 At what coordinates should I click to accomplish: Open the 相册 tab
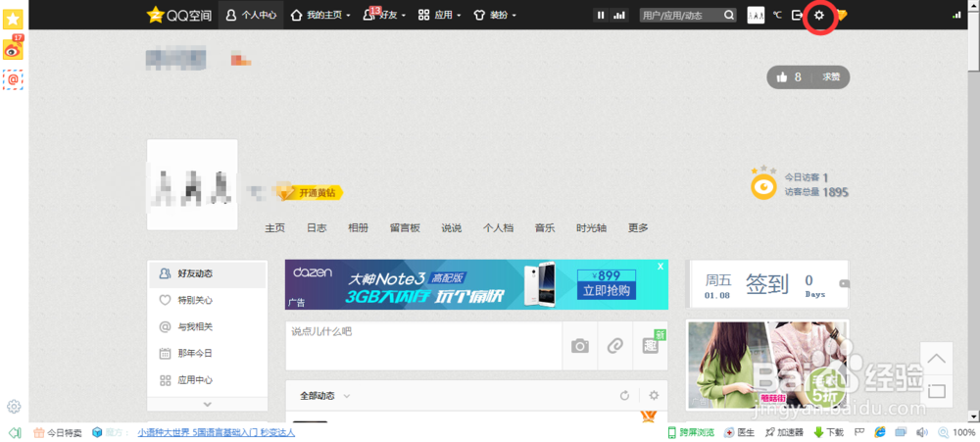point(358,228)
